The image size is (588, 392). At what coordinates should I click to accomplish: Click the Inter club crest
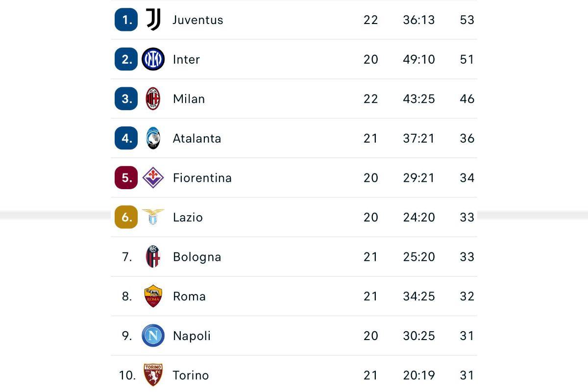pyautogui.click(x=153, y=59)
